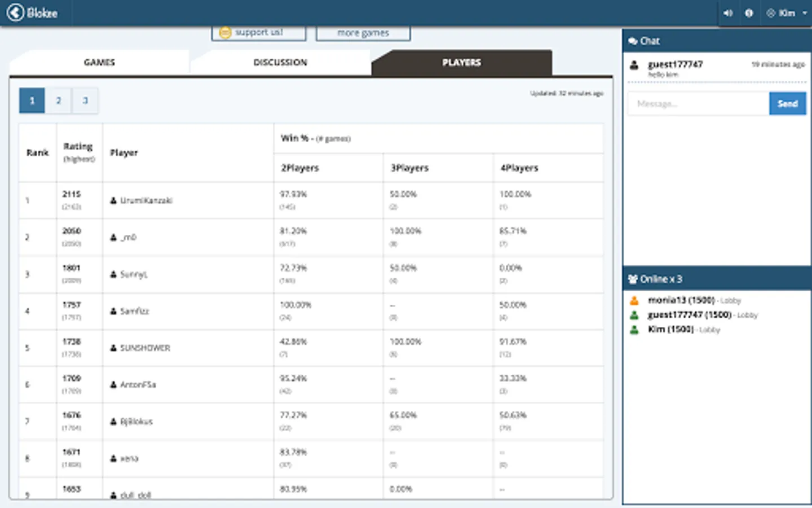Click player icon beside AntonFSa
Screen dimensions: 812x508
tap(113, 385)
